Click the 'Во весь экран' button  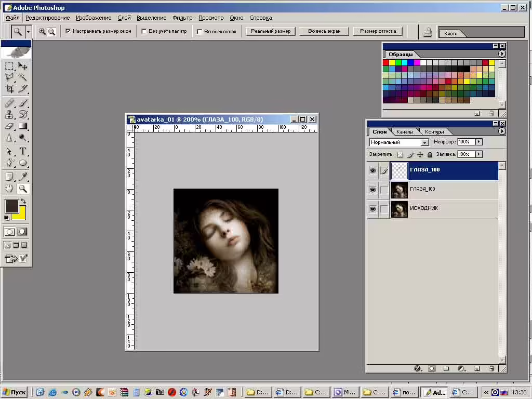[324, 31]
